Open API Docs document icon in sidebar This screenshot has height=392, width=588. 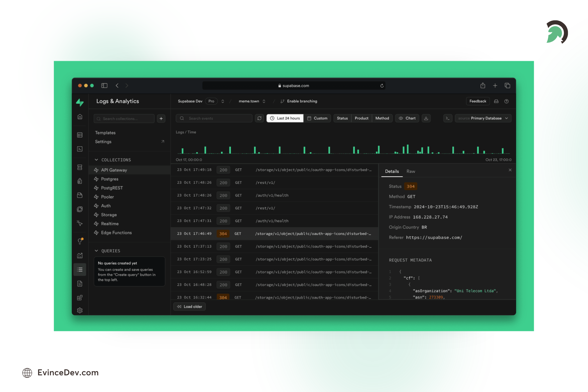click(80, 284)
